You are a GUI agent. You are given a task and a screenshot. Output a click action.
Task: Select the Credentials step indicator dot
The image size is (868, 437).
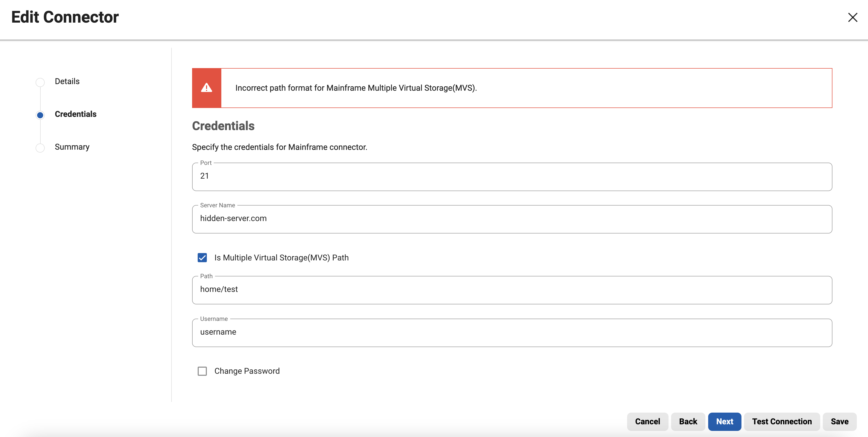[40, 115]
